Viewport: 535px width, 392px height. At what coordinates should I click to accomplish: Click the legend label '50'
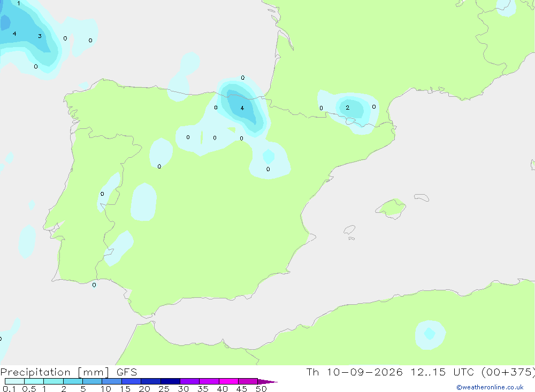pos(261,389)
